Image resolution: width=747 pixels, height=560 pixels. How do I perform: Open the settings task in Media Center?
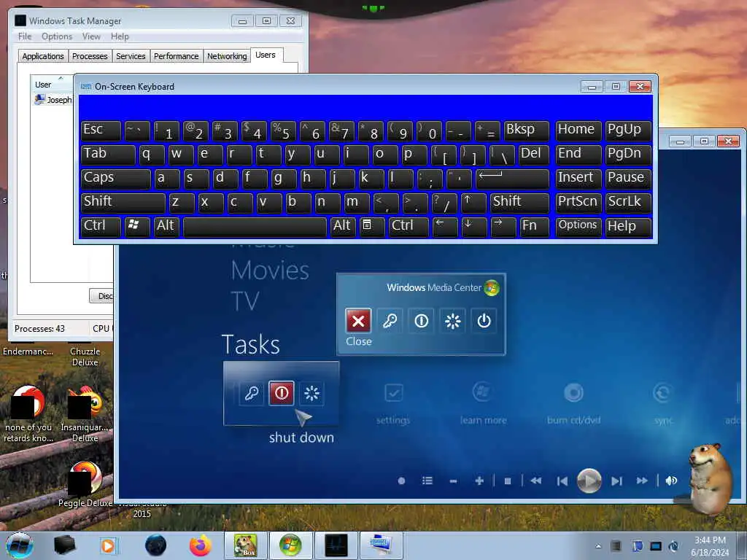coord(393,402)
